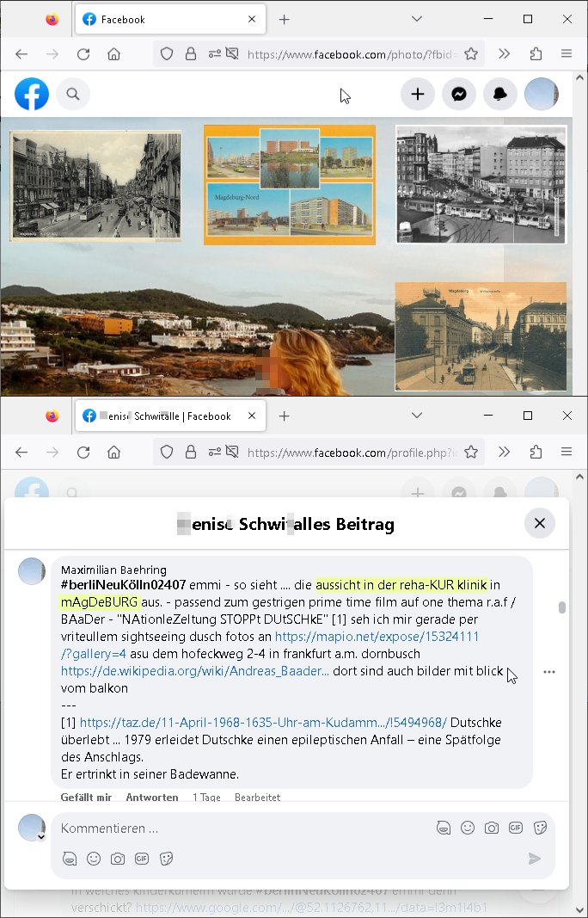Image resolution: width=588 pixels, height=918 pixels.
Task: Insert emoji from lower comment toolbar
Action: click(x=94, y=859)
